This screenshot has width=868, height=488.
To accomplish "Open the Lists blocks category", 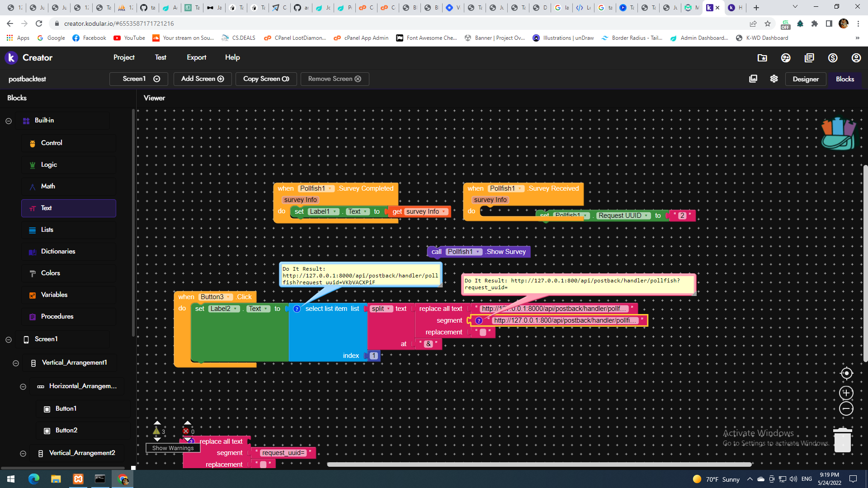I will [68, 230].
